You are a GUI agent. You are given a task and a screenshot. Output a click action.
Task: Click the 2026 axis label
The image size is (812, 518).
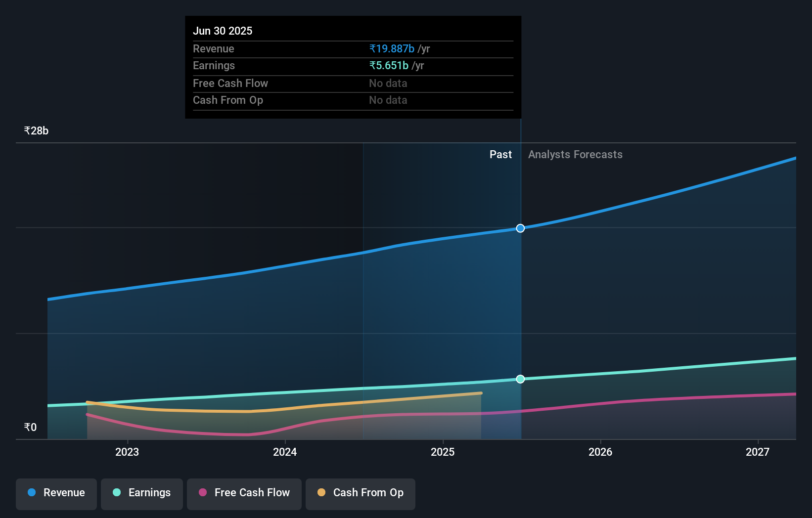[600, 452]
